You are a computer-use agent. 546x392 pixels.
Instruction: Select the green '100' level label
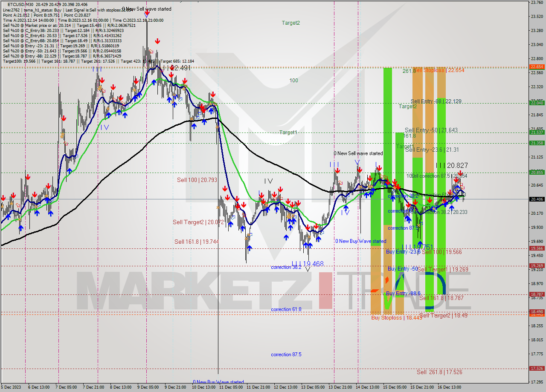(x=294, y=81)
